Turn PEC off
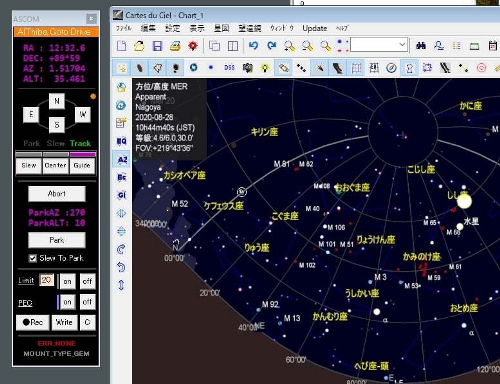 [x=87, y=302]
